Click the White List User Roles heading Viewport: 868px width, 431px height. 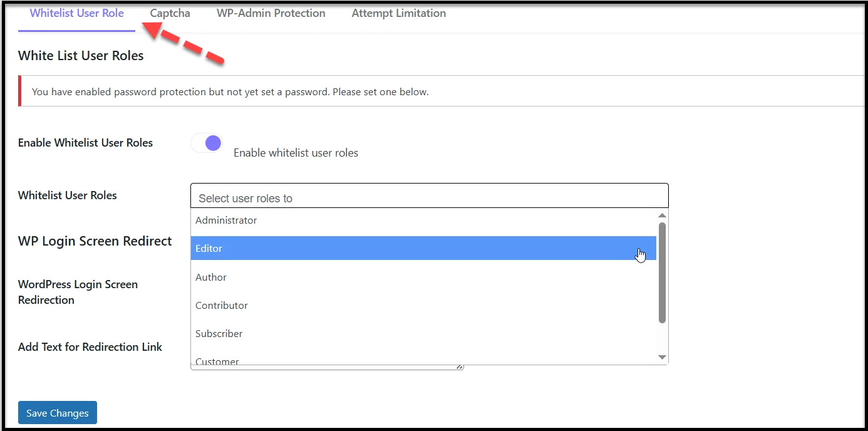[81, 55]
